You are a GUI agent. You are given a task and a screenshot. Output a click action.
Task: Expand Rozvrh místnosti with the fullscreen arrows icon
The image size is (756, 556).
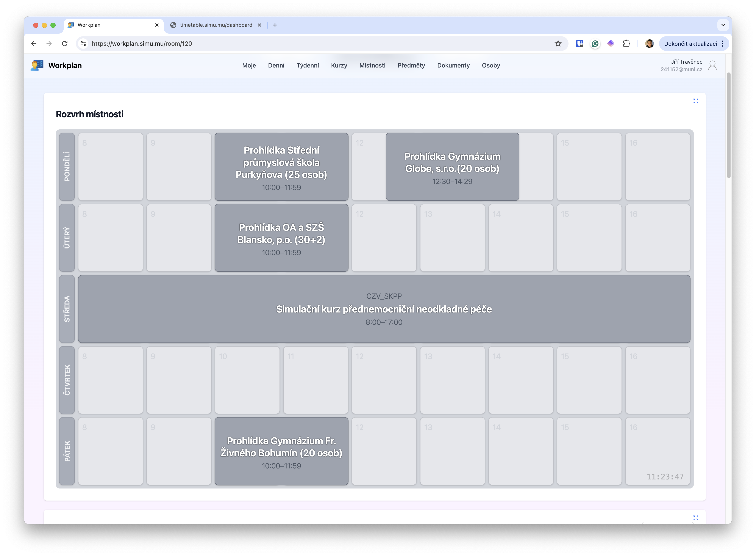(696, 101)
